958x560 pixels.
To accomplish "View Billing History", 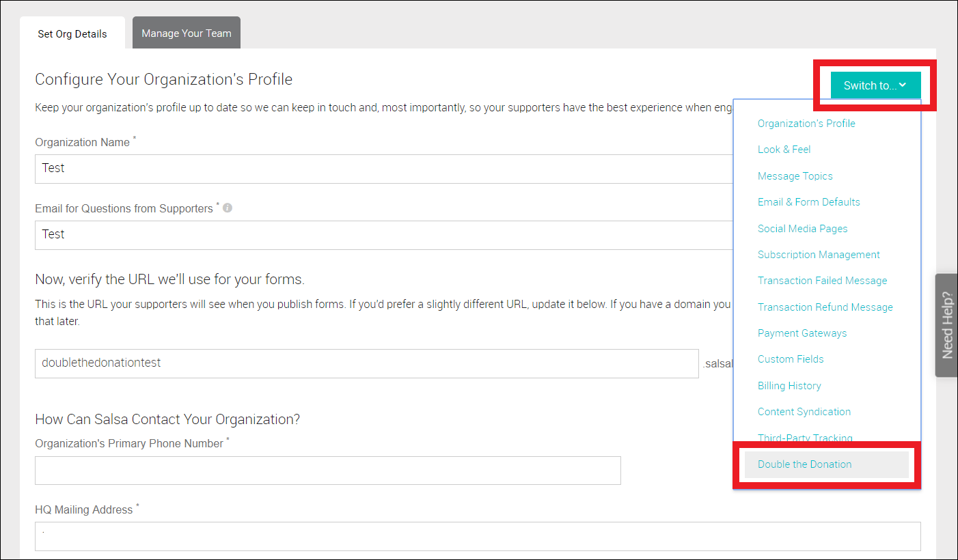I will pos(789,385).
